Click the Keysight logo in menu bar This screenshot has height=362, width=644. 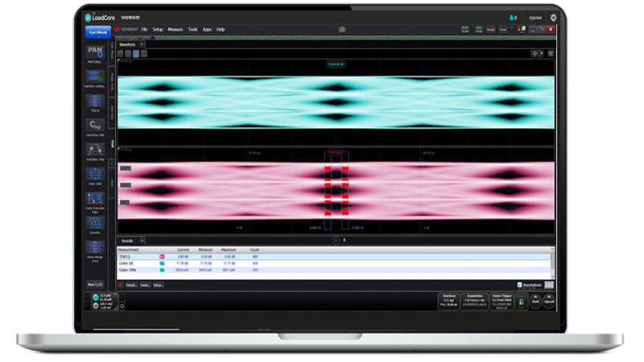(x=126, y=30)
